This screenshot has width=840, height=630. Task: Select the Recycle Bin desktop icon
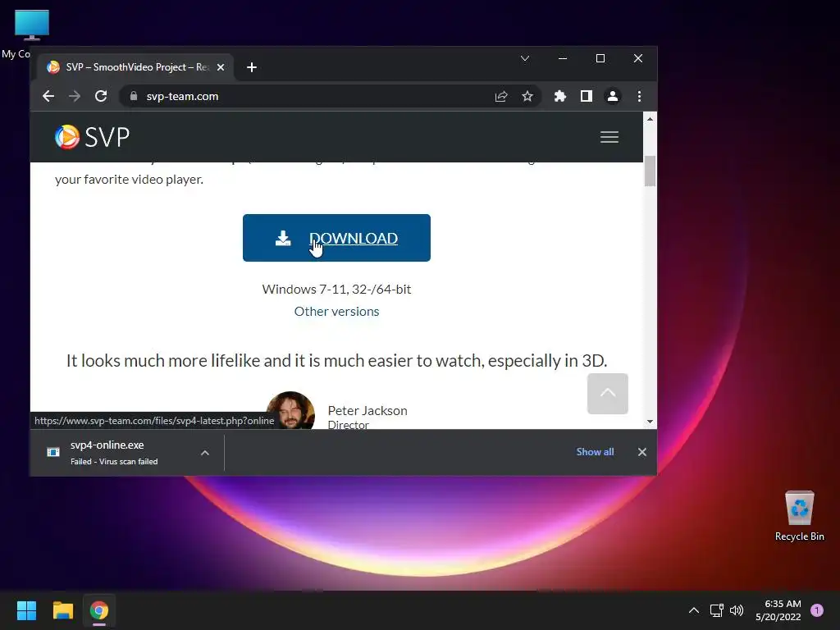point(799,516)
